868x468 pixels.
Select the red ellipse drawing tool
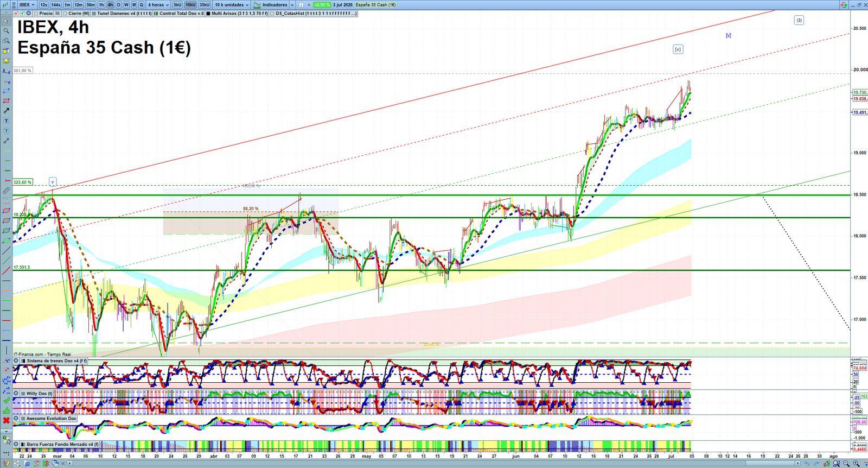[7, 211]
